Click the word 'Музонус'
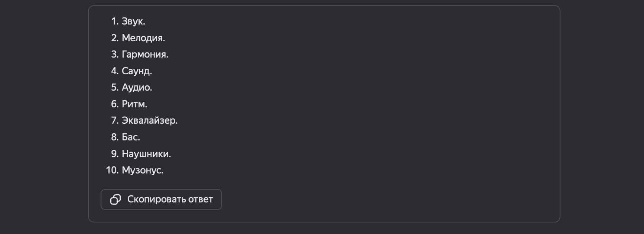The image size is (644, 234). 142,170
